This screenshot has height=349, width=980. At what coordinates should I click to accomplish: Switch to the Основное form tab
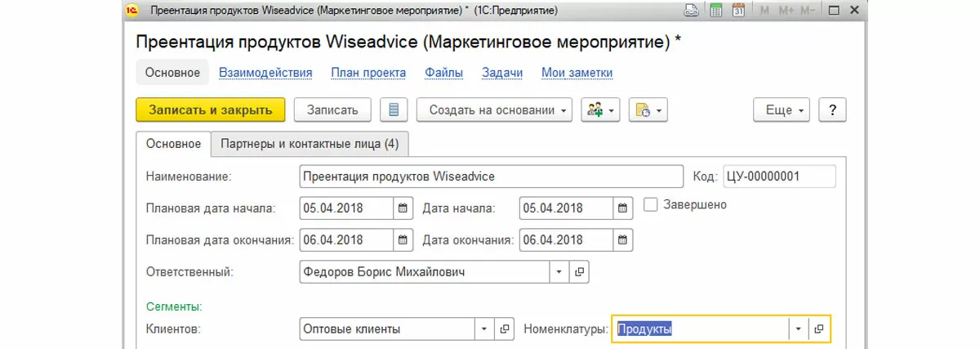[173, 144]
